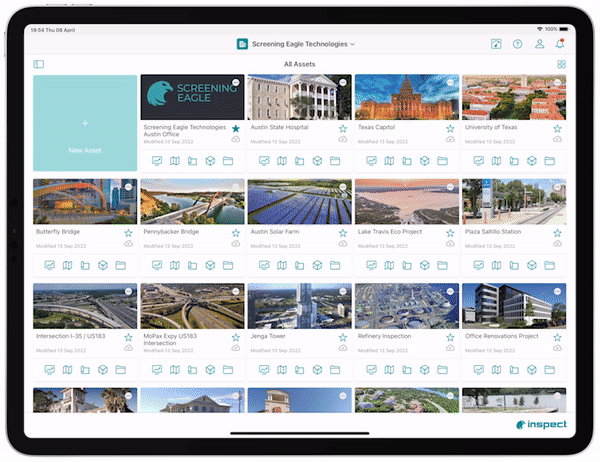This screenshot has height=462, width=600.
Task: Open 3D cube icon for Austin Solar Farm
Action: (317, 265)
